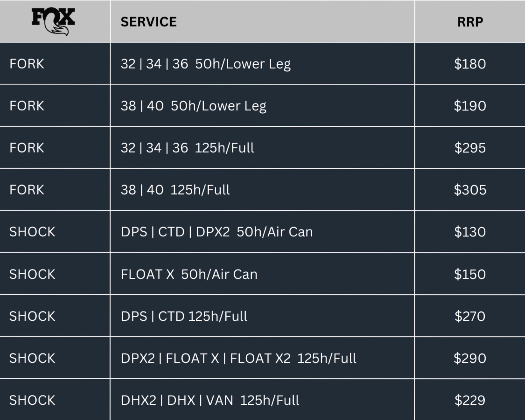Click the $295 price cell
The image size is (525, 420).
pos(470,148)
